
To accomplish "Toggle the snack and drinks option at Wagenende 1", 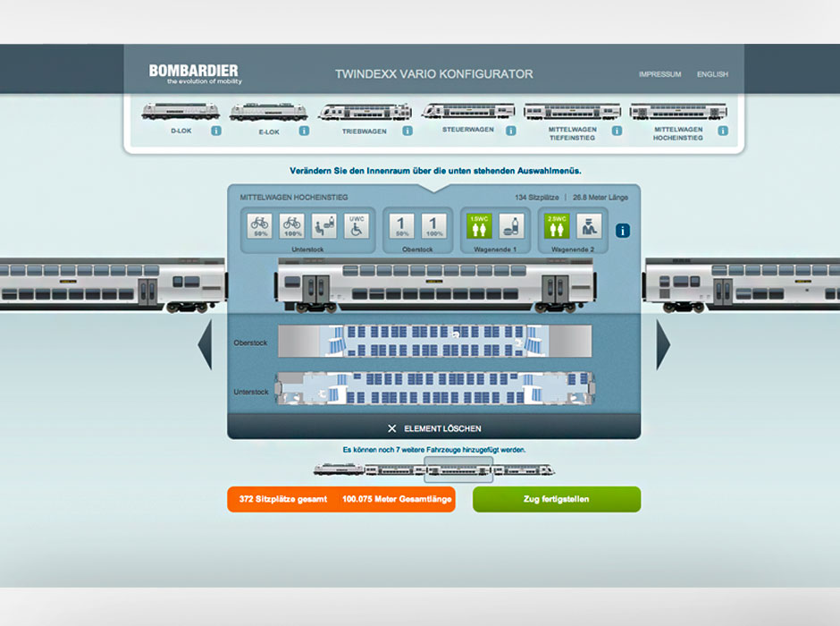I will [x=512, y=225].
